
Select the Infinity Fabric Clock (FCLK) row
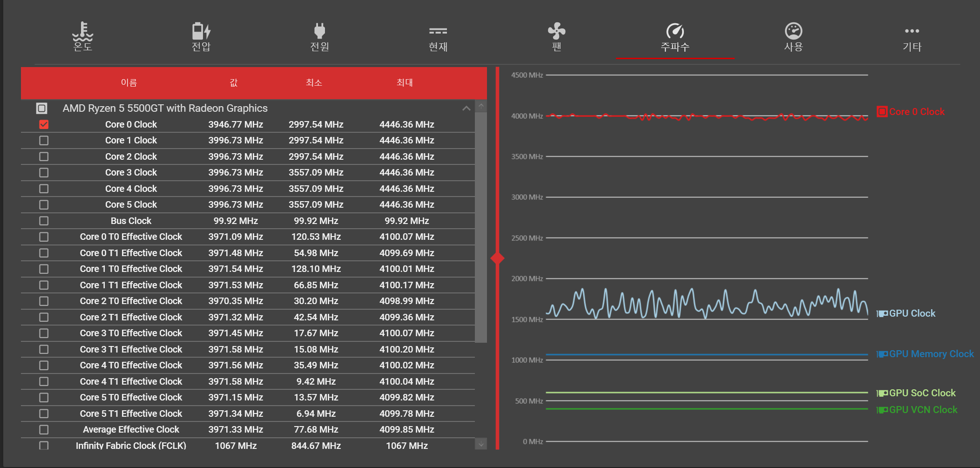pos(248,444)
